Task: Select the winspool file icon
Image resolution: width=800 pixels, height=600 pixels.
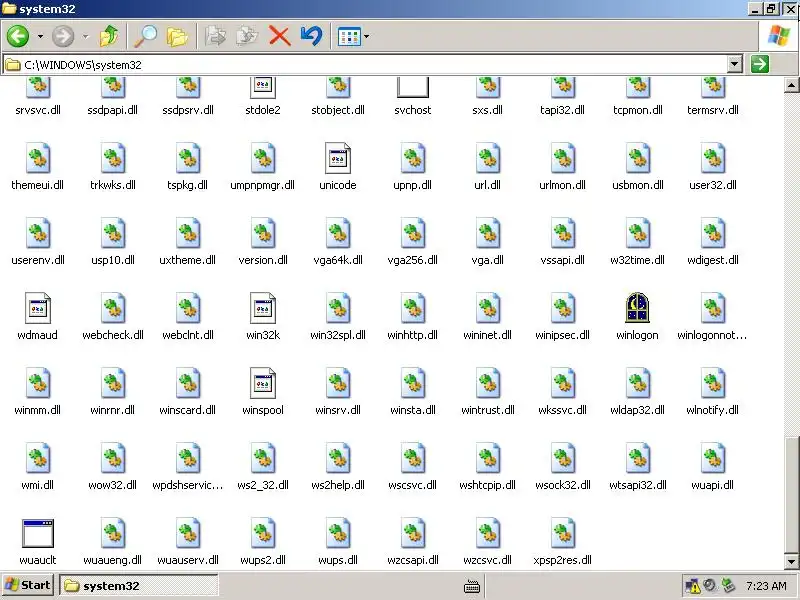Action: pos(263,383)
